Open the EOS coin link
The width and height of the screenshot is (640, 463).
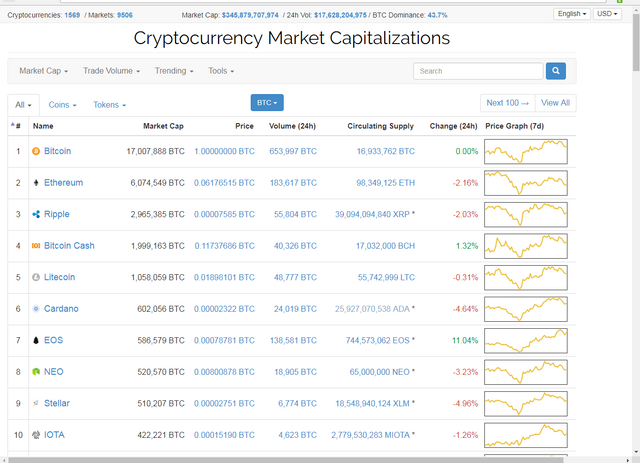click(53, 340)
